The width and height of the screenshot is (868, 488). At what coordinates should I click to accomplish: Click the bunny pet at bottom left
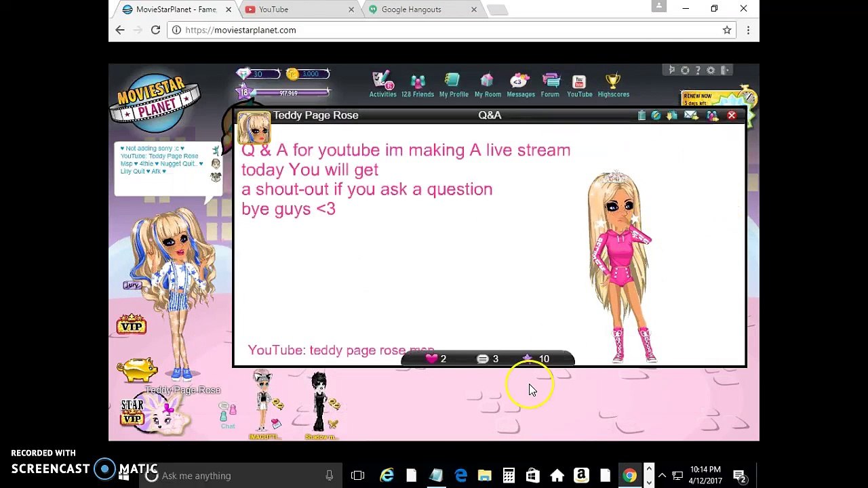click(x=163, y=416)
